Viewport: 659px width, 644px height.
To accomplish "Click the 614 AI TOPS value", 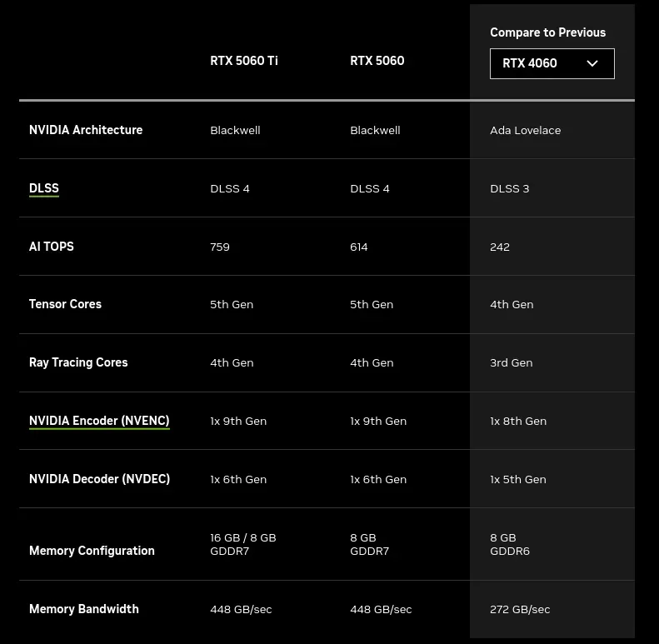I will click(359, 247).
